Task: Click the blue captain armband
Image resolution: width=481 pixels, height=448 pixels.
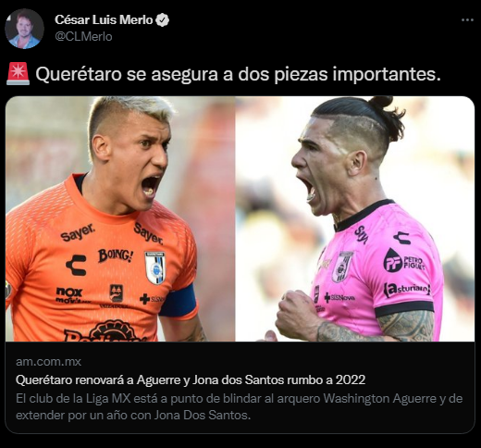Action: click(x=178, y=300)
